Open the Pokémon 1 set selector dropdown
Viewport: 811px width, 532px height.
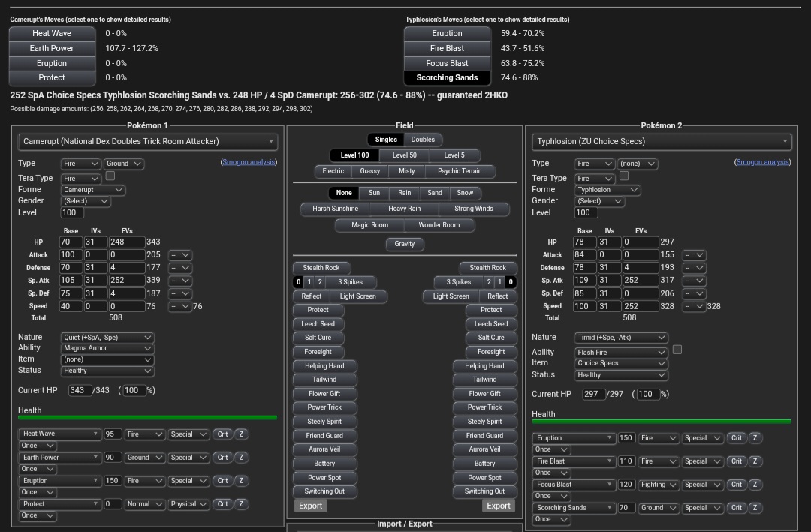(147, 142)
